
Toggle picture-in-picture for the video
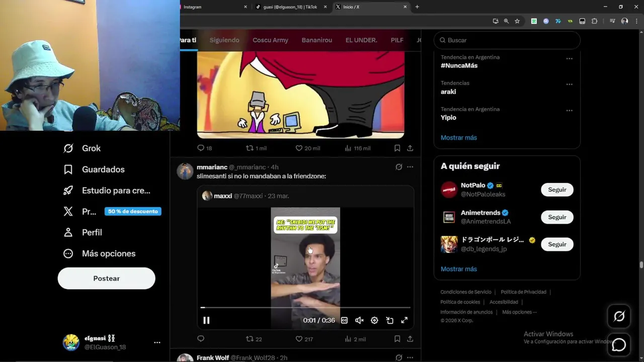[x=389, y=320]
